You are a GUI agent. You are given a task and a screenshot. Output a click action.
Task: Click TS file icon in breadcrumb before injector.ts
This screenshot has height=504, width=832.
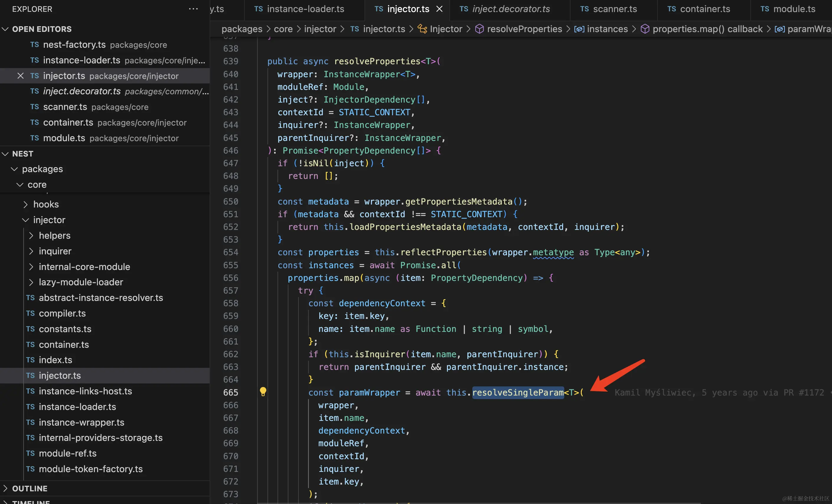point(355,29)
